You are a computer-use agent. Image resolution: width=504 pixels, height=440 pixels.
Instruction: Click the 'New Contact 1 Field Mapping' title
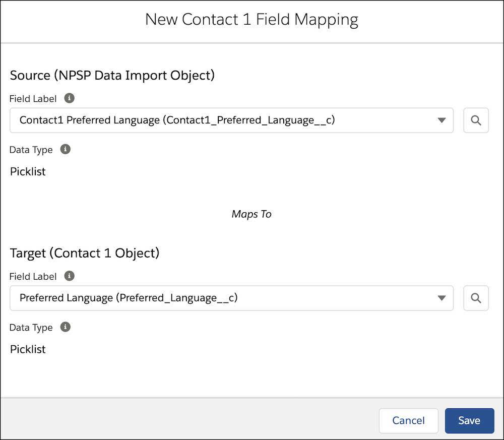tap(251, 20)
